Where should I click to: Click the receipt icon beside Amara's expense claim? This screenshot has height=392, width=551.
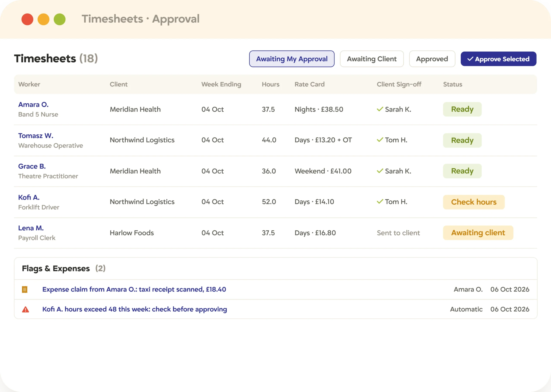tap(25, 289)
